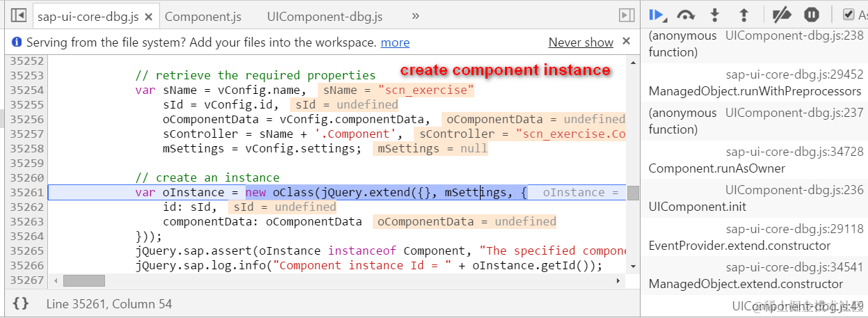Click inline value sName = "scn_exercise"

[397, 90]
